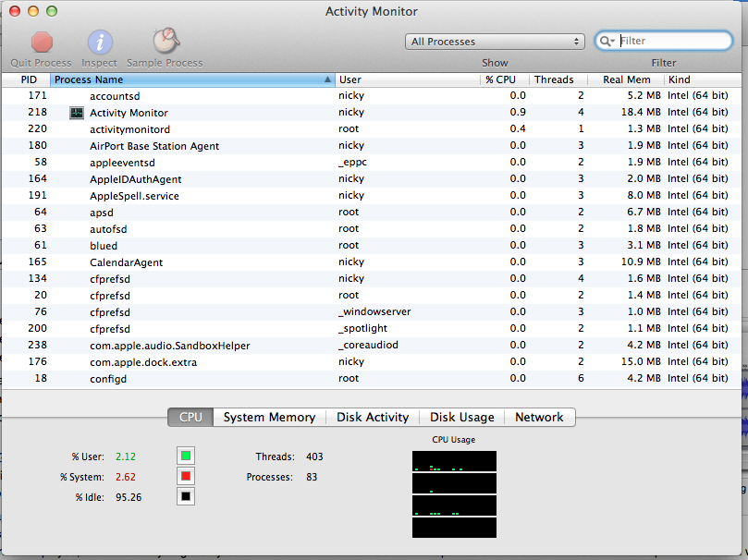Viewport: 748px width, 560px height.
Task: Click the red % System color swatch
Action: [x=186, y=477]
